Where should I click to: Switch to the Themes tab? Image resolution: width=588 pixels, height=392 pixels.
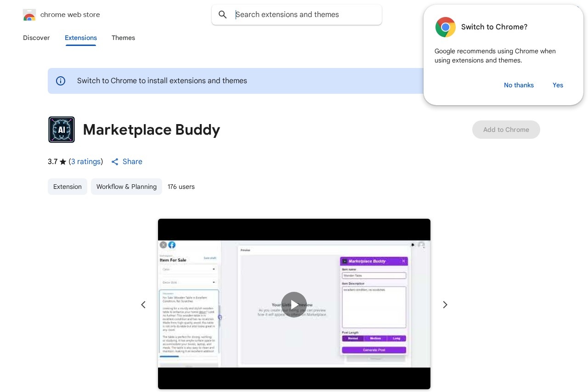pyautogui.click(x=123, y=38)
